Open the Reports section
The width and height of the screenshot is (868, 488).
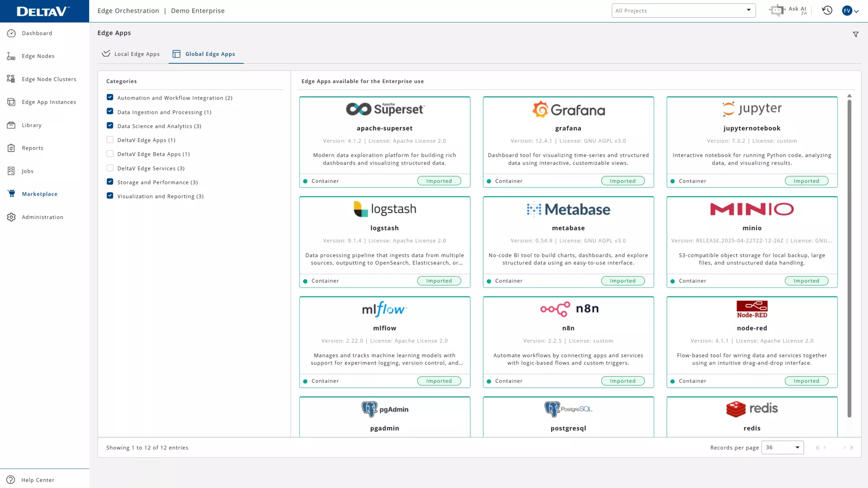[32, 148]
